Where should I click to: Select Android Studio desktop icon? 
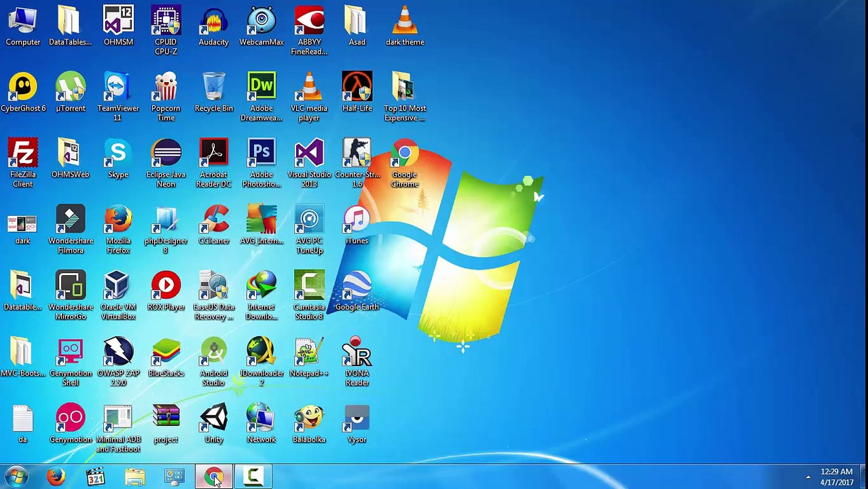213,363
